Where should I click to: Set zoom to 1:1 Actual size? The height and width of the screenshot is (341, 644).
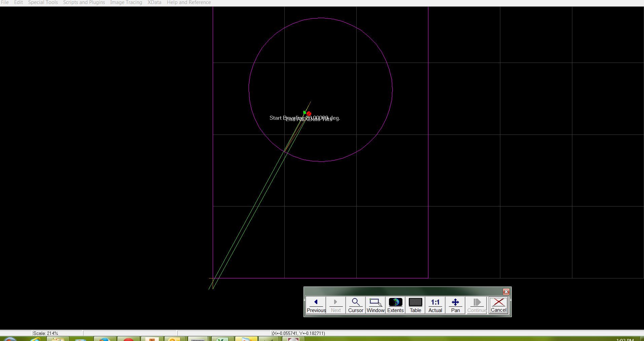click(x=434, y=305)
